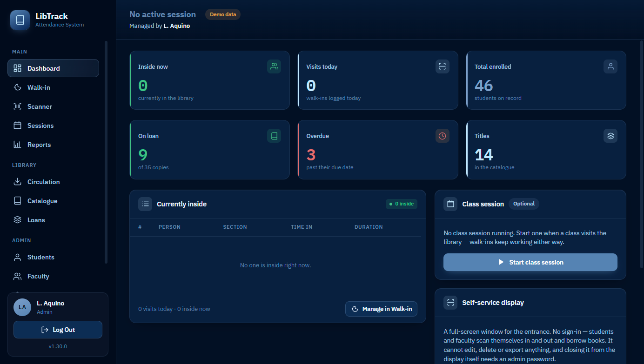Click the SECTION column header
Screen dimensions: 644x364
pyautogui.click(x=235, y=227)
